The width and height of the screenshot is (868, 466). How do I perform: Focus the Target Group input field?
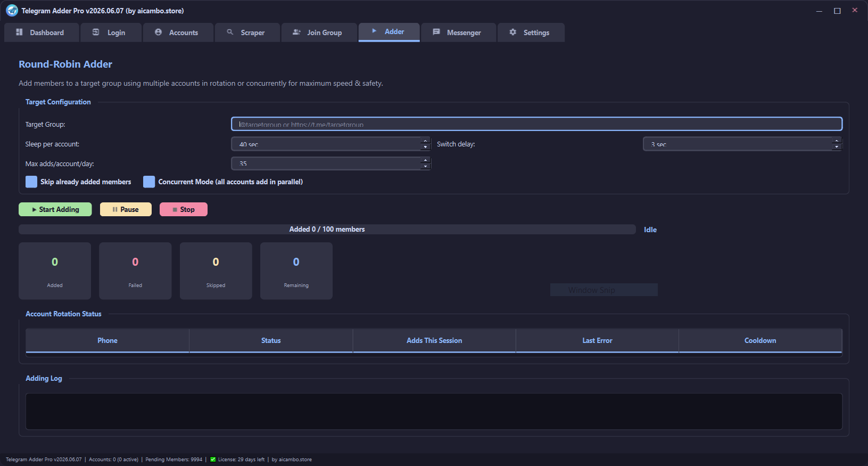pyautogui.click(x=536, y=124)
